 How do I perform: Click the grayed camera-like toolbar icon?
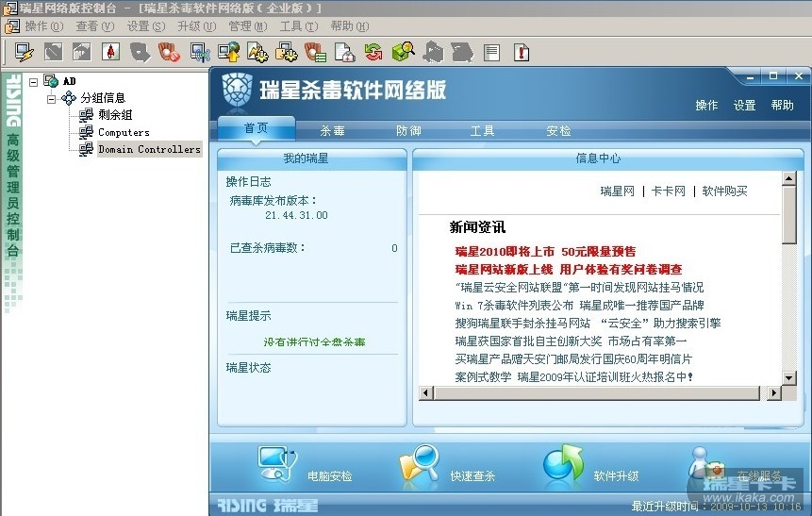[434, 52]
